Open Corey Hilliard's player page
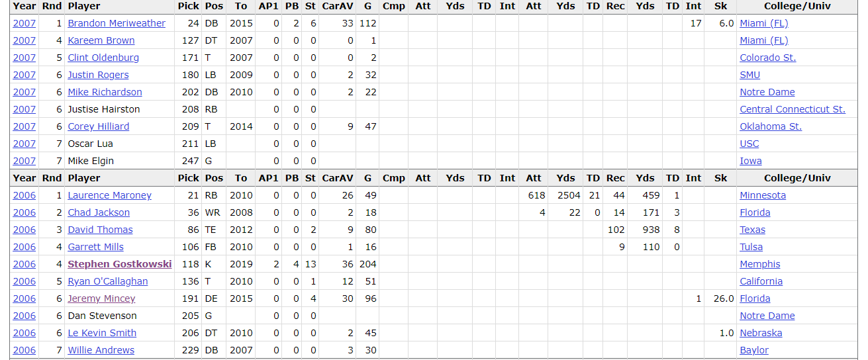The height and width of the screenshot is (360, 868). pos(98,126)
